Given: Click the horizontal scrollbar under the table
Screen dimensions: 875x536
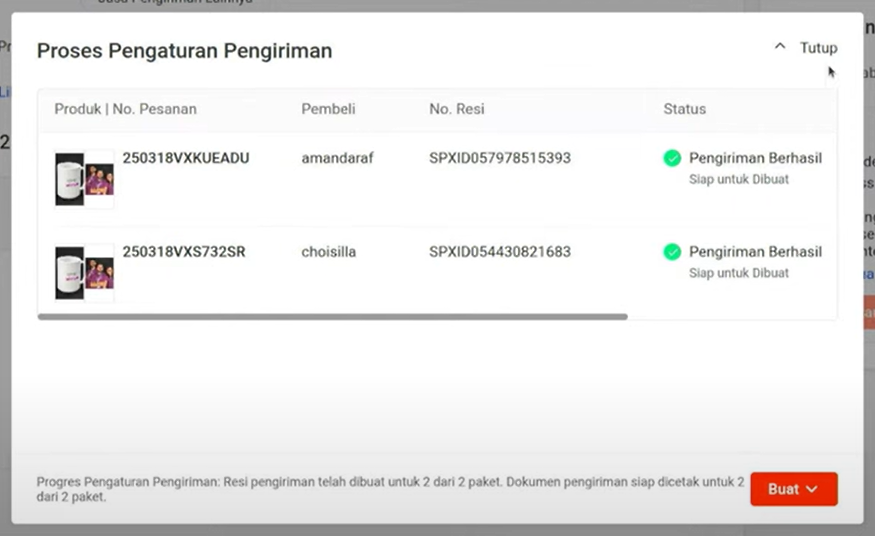Looking at the screenshot, I should point(333,317).
